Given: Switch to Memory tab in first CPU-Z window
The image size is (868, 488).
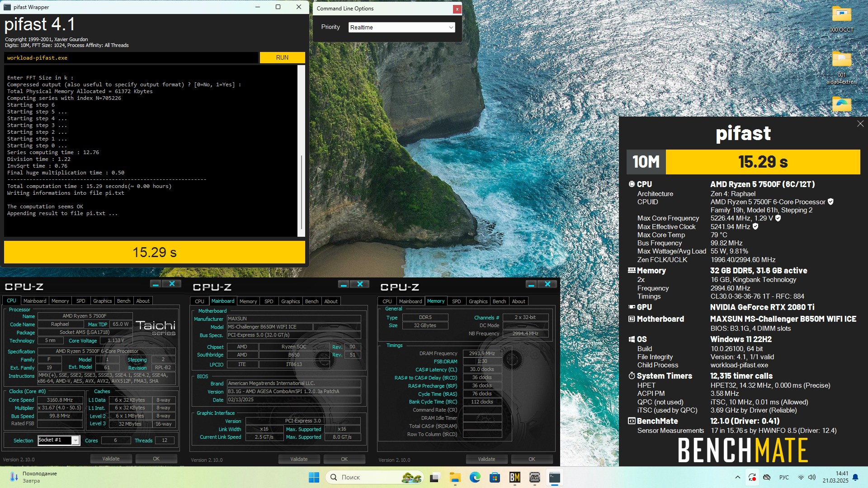Looking at the screenshot, I should point(60,301).
